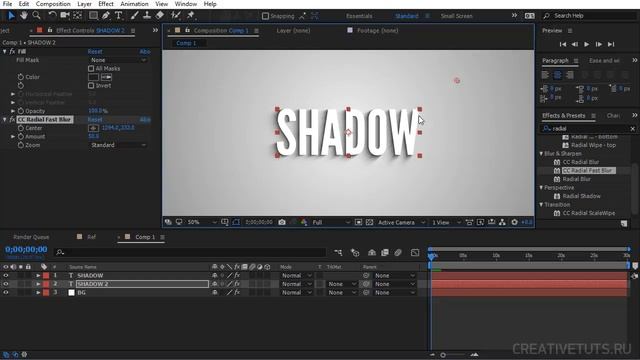The image size is (640, 360).
Task: Toggle the Snapping checkbox
Action: pyautogui.click(x=265, y=16)
